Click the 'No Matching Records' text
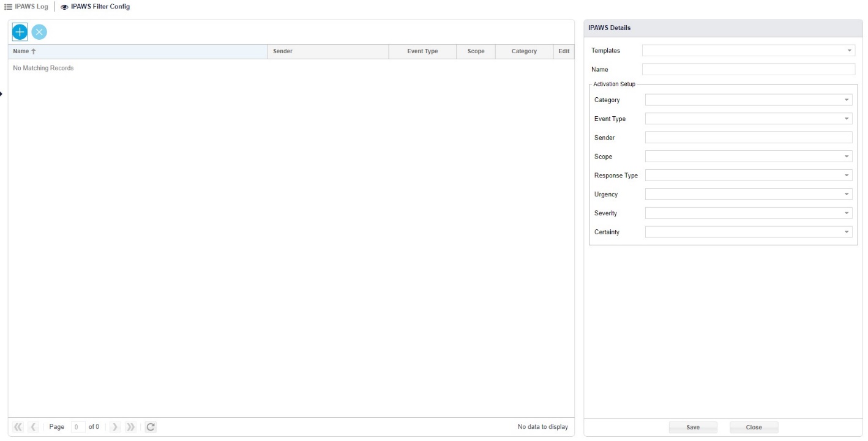The image size is (868, 441). click(x=43, y=68)
